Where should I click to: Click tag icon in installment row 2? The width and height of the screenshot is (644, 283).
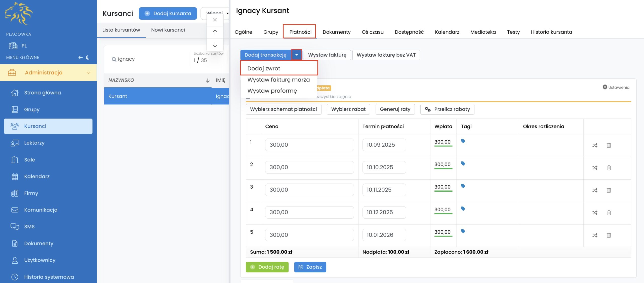coord(463,164)
